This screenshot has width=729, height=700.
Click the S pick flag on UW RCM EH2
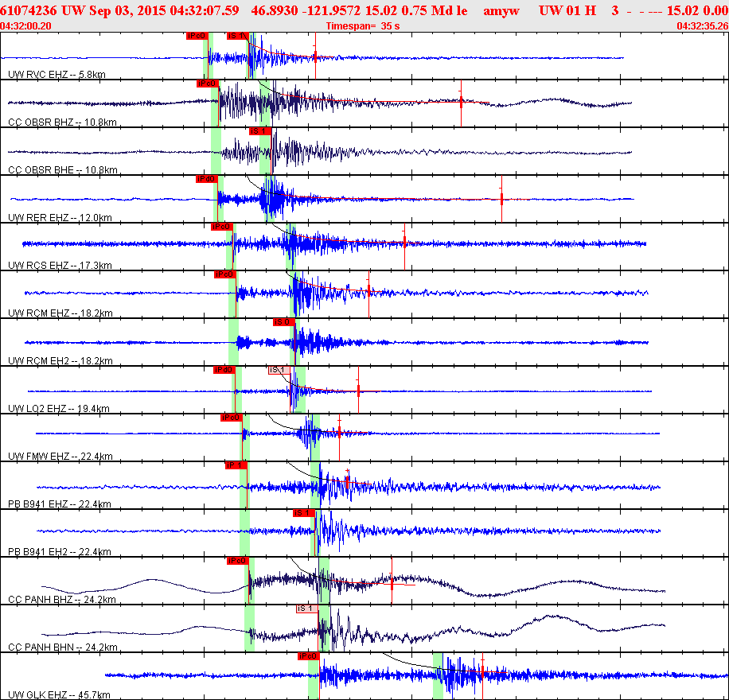pyautogui.click(x=283, y=322)
